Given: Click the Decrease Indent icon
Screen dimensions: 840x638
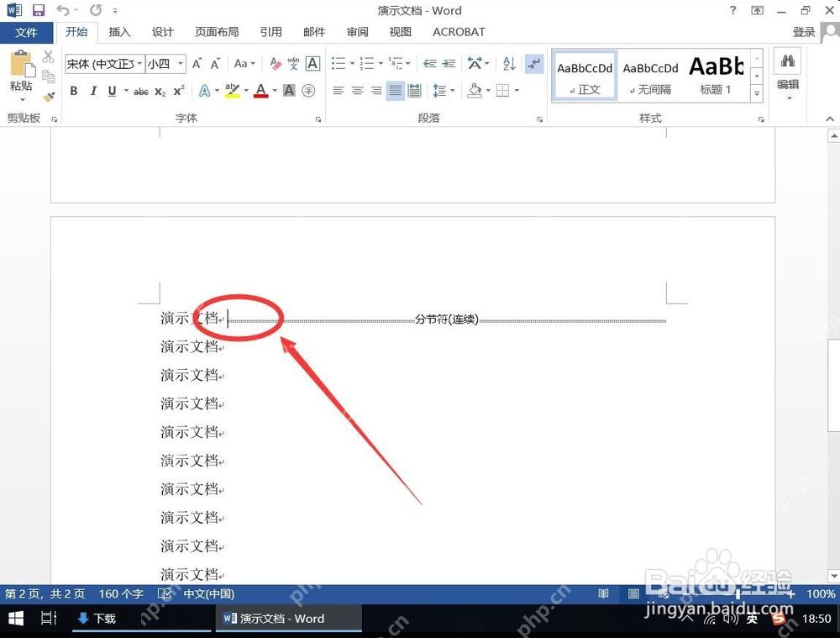Looking at the screenshot, I should click(x=429, y=64).
